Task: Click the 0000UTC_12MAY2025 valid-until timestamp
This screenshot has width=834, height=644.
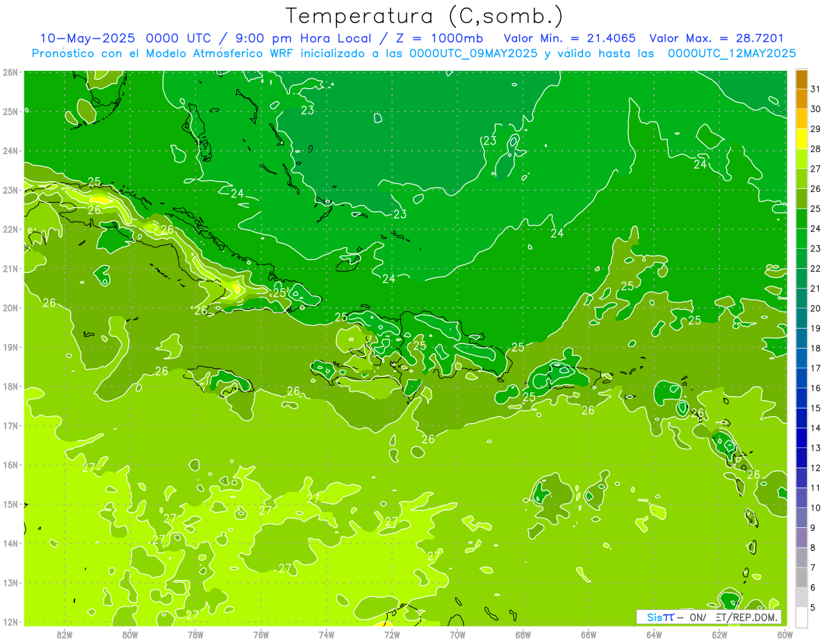Action: coord(732,53)
